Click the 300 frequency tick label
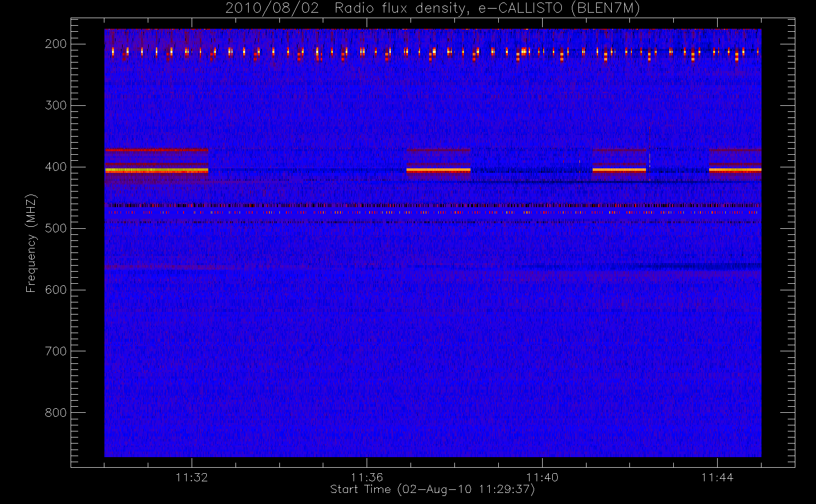Image resolution: width=816 pixels, height=504 pixels. [56, 105]
